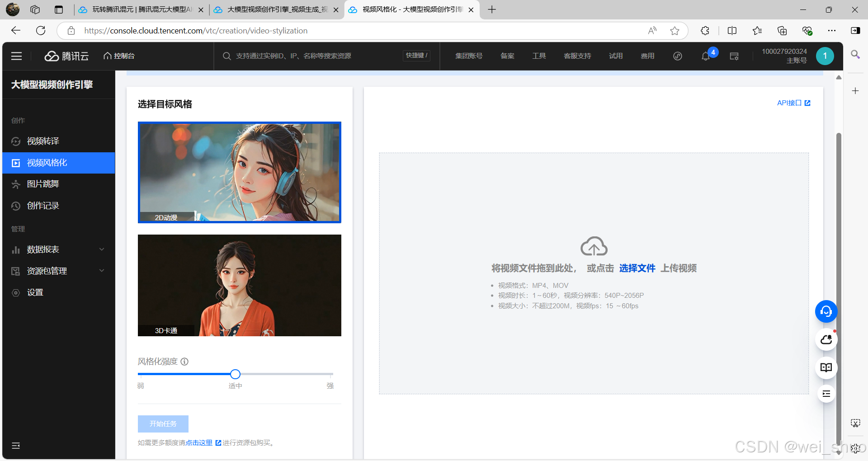This screenshot has width=868, height=461.
Task: Click the circular assistant icon in header
Action: 677,56
